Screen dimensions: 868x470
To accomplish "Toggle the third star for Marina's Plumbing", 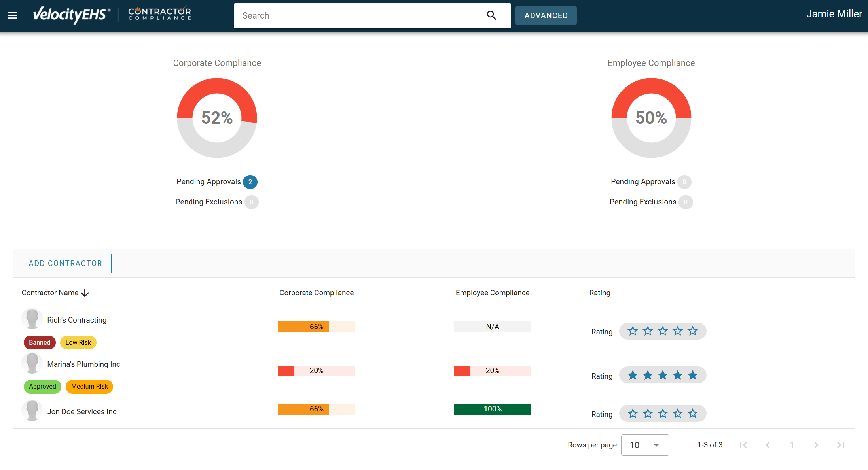I will [x=663, y=375].
